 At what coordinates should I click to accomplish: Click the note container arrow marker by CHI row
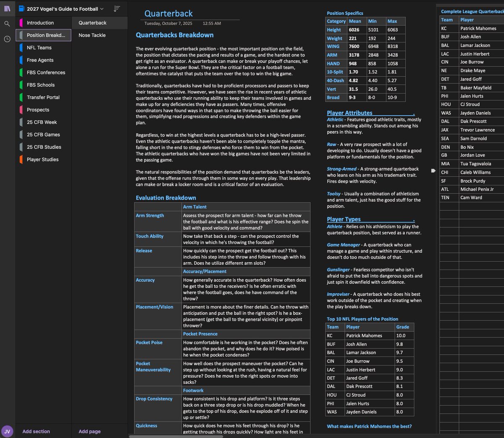(x=433, y=171)
